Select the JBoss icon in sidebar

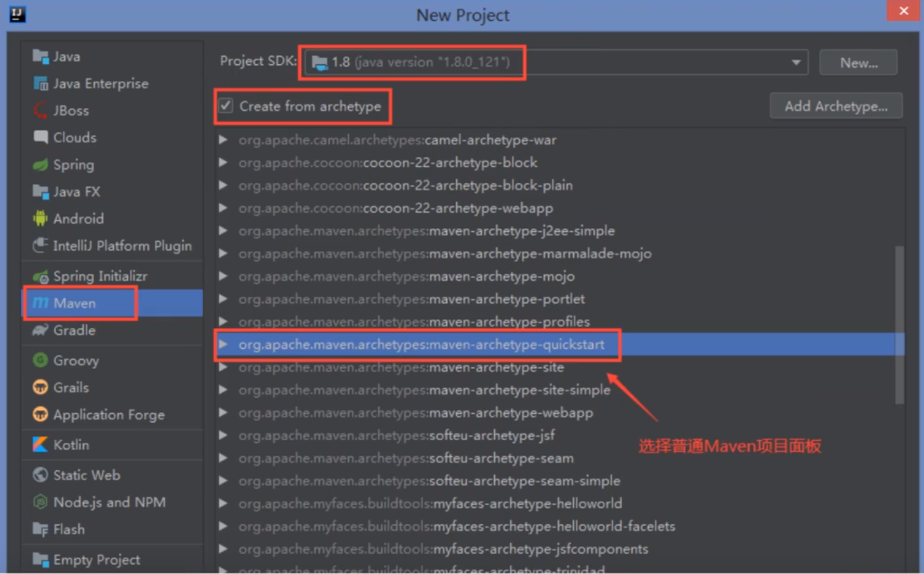(x=41, y=111)
